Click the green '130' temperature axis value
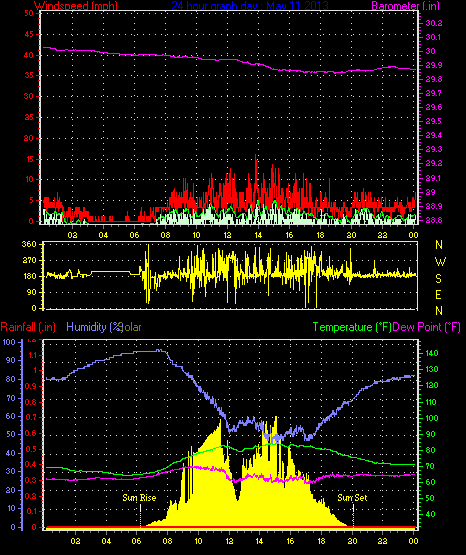This screenshot has height=555, width=466. pyautogui.click(x=431, y=369)
